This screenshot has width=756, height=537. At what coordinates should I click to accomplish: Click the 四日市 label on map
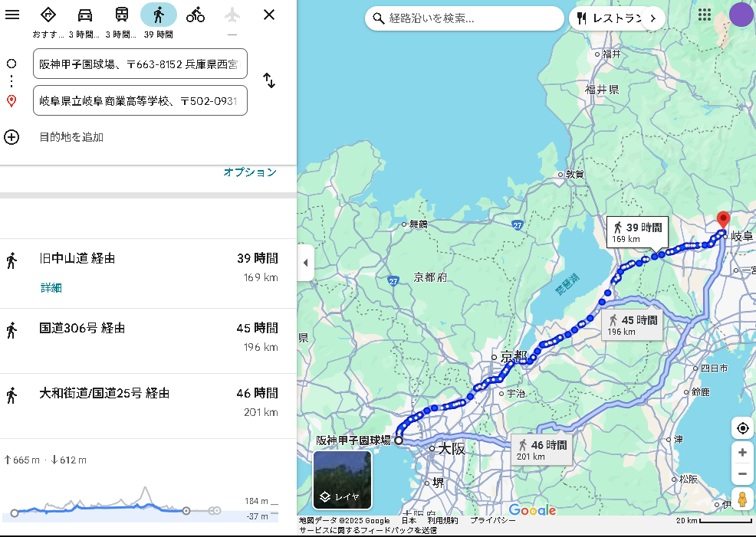pyautogui.click(x=714, y=368)
